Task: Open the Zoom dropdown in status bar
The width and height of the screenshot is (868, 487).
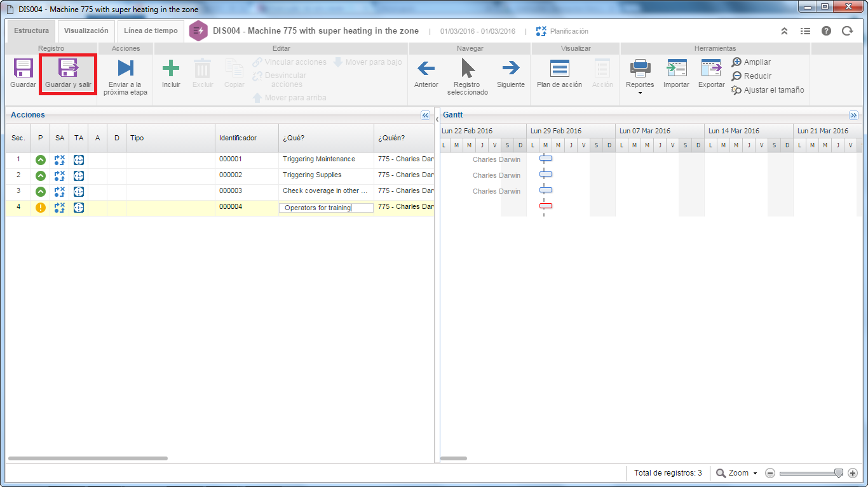Action: tap(736, 473)
